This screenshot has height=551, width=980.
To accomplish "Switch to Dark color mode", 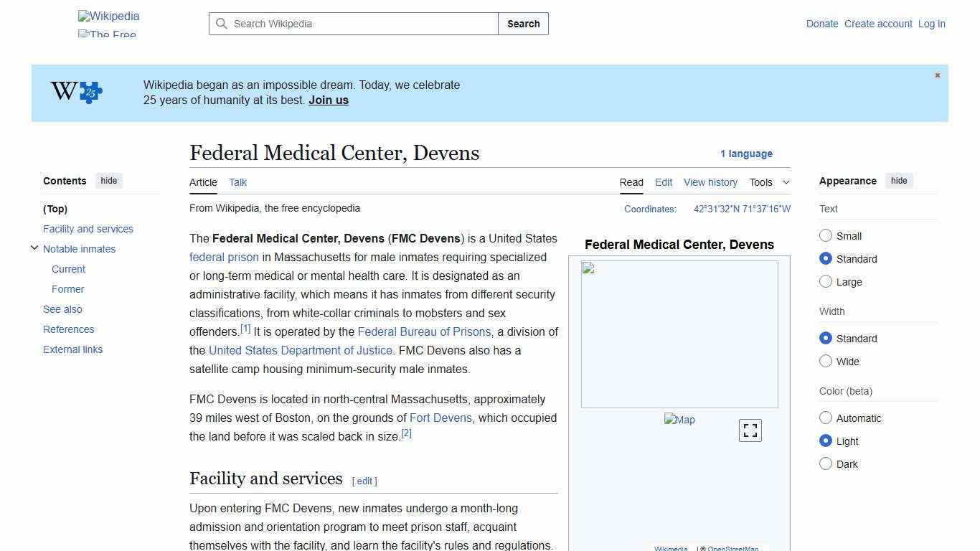I will tap(826, 464).
